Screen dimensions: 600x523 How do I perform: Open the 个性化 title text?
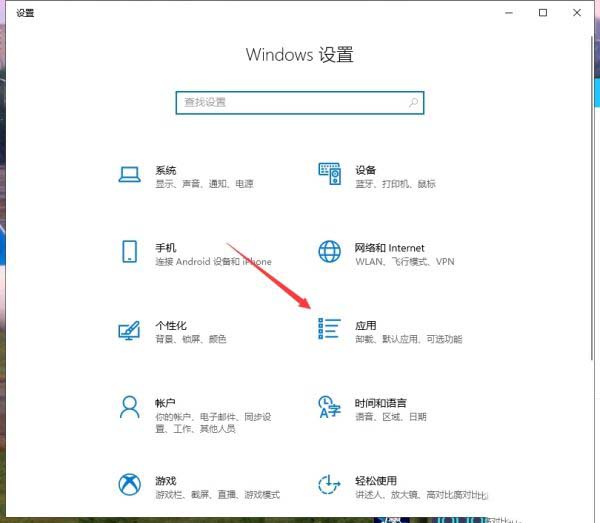(x=171, y=326)
